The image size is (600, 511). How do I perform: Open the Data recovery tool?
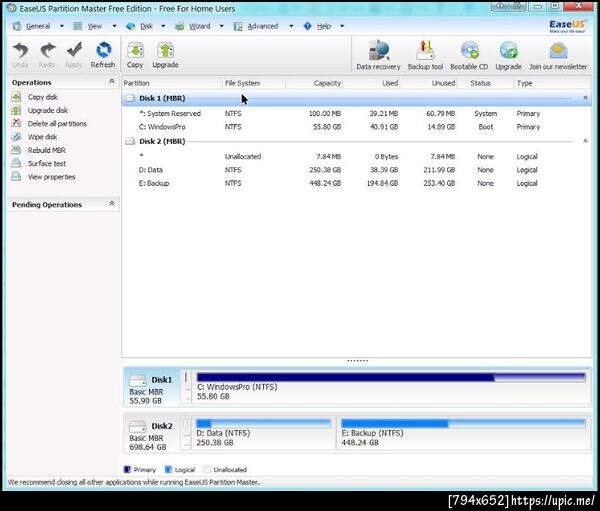pos(378,51)
